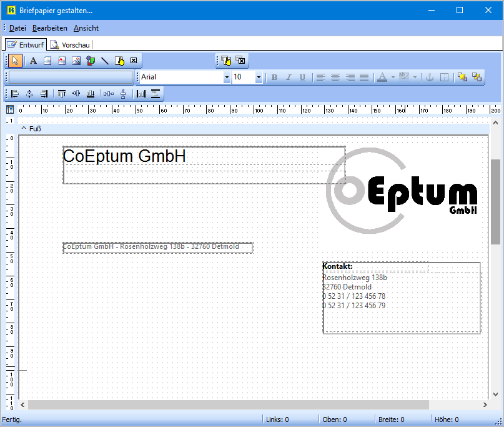
Task: Toggle italic formatting
Action: click(x=289, y=78)
